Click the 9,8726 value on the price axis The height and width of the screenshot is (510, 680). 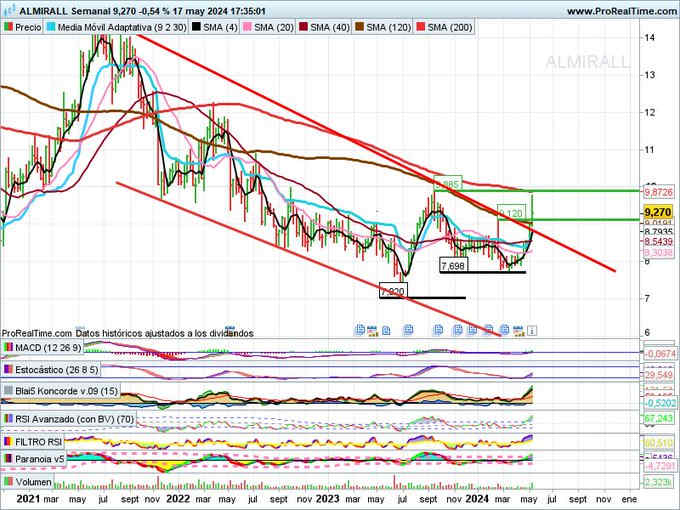pyautogui.click(x=658, y=193)
